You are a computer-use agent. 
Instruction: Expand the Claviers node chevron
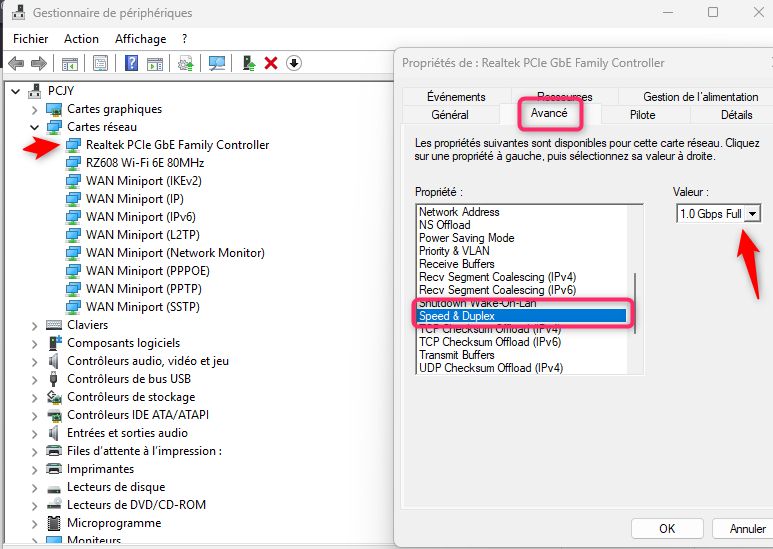[x=35, y=326]
